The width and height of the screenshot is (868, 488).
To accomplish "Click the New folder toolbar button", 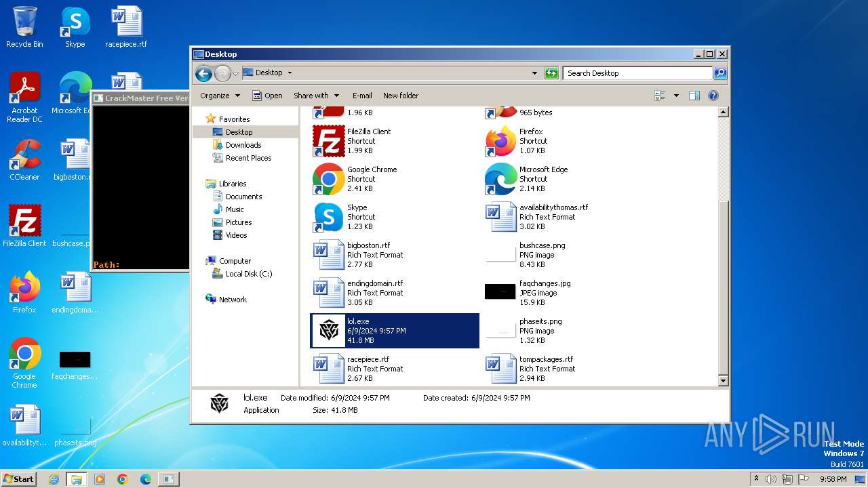I will (401, 96).
